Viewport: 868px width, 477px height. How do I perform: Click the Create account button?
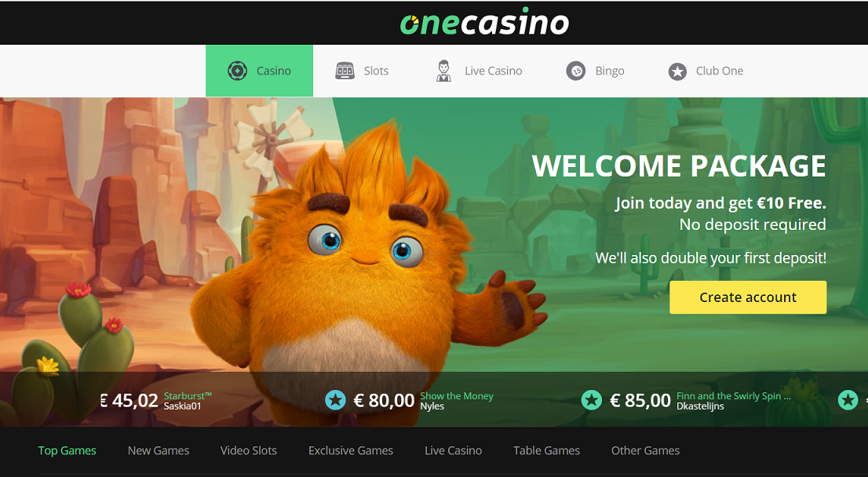click(x=748, y=297)
